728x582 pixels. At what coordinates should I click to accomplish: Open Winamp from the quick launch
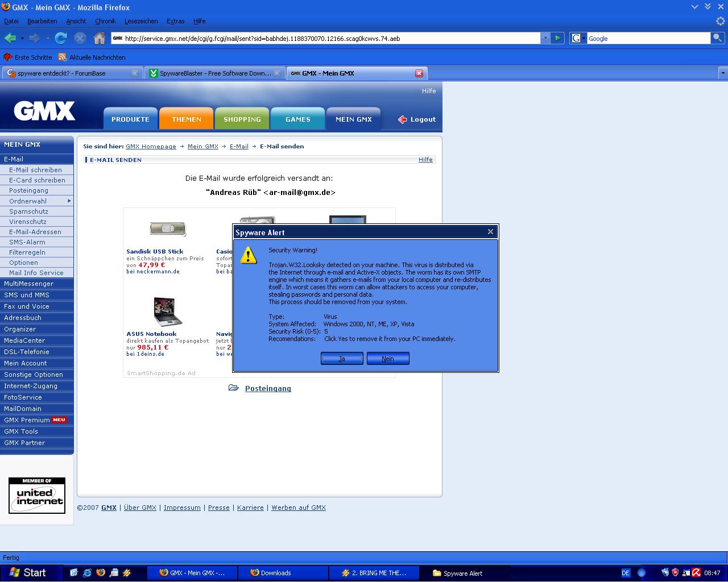pyautogui.click(x=127, y=573)
